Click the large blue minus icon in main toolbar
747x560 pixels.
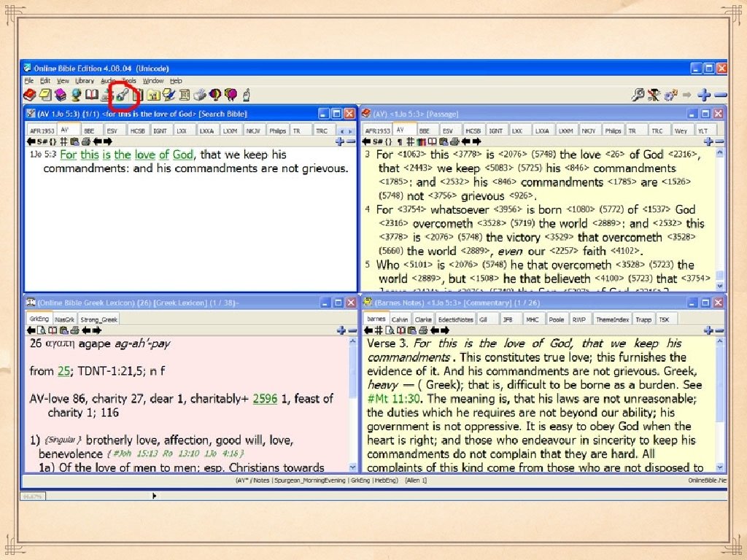tap(720, 96)
